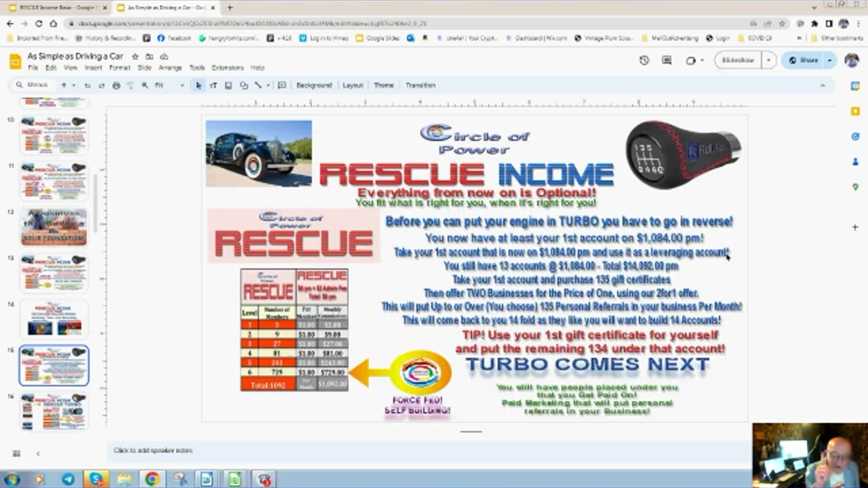Open the Insert menu
Image resolution: width=868 pixels, height=488 pixels.
94,68
